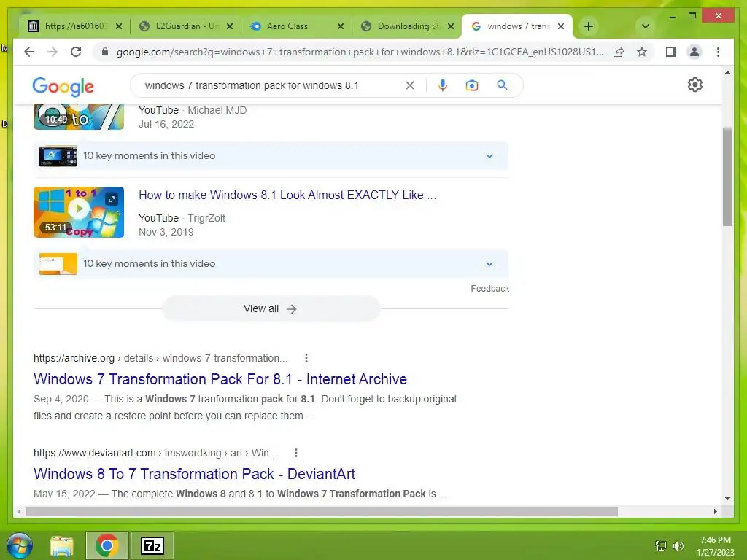This screenshot has height=560, width=747.
Task: Click the taskbar clock 7:46 PM
Action: click(x=715, y=540)
